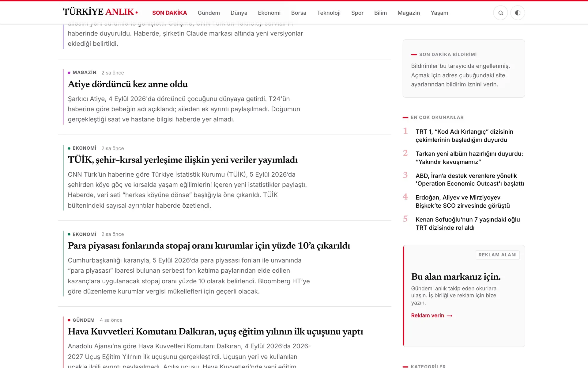
Task: Click the arrow icon beside Reklam verin
Action: click(450, 316)
